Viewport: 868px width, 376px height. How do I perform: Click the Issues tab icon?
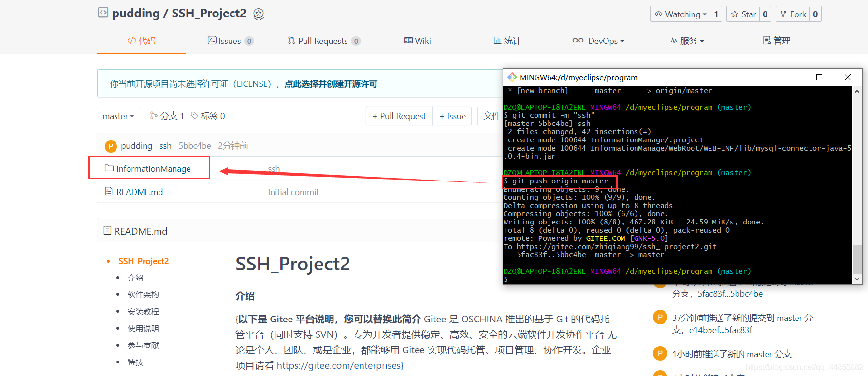[212, 40]
